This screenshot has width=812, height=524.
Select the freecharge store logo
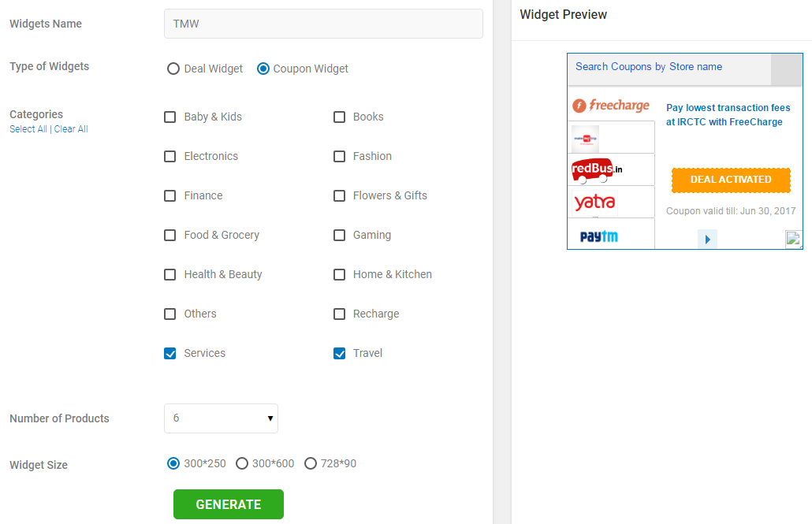pyautogui.click(x=610, y=106)
